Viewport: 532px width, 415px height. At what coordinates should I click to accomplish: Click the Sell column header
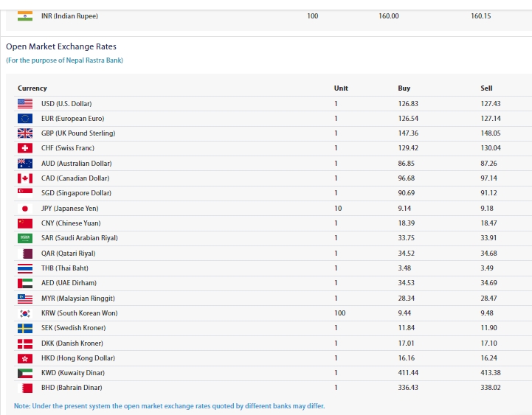pyautogui.click(x=486, y=88)
